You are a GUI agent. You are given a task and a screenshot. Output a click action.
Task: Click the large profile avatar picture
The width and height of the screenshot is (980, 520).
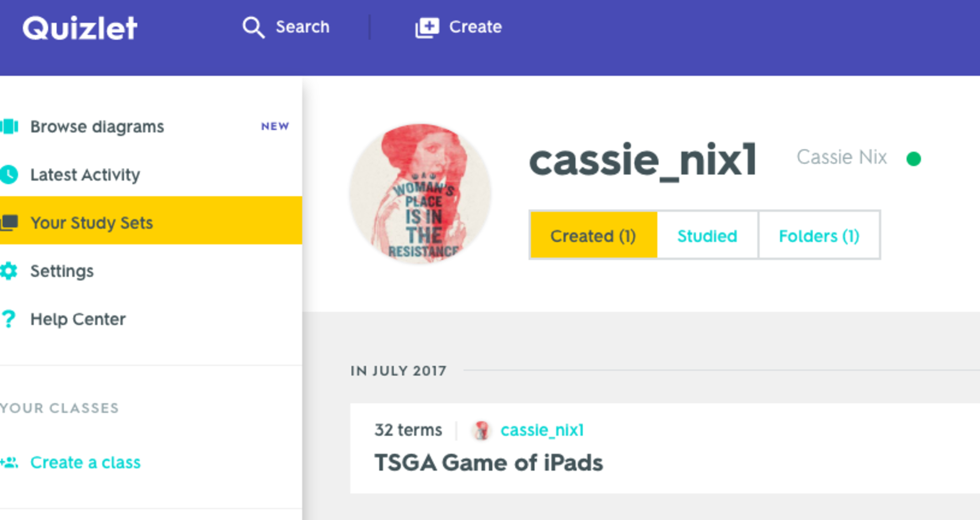point(421,193)
